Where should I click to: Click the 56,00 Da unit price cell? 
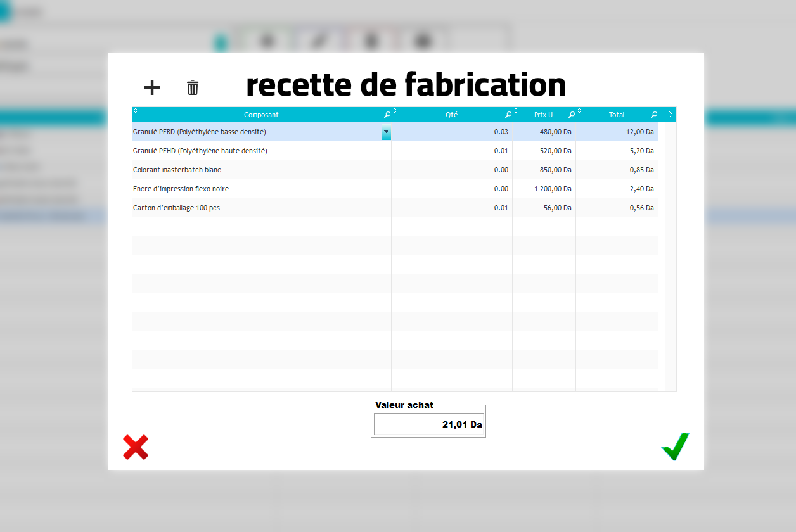[544, 208]
